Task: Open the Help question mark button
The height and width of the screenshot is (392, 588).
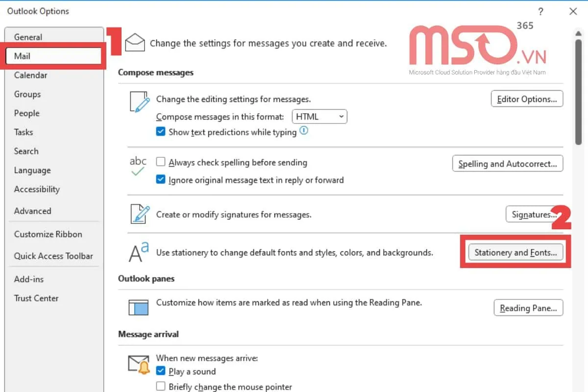Action: pos(541,11)
